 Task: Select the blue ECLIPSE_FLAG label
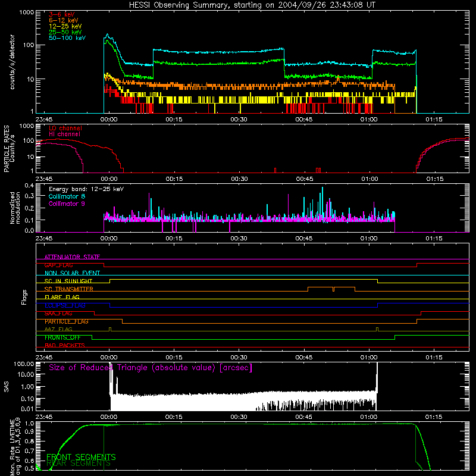pos(65,305)
